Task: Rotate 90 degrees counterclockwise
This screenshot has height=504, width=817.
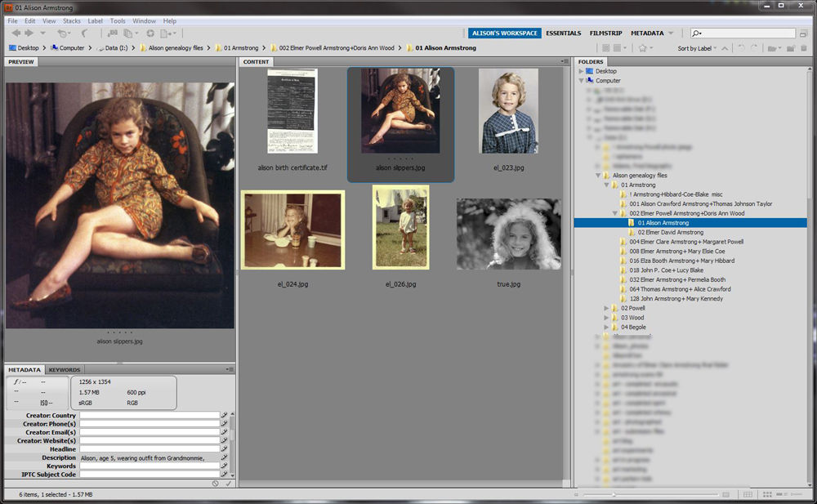Action: pyautogui.click(x=741, y=48)
